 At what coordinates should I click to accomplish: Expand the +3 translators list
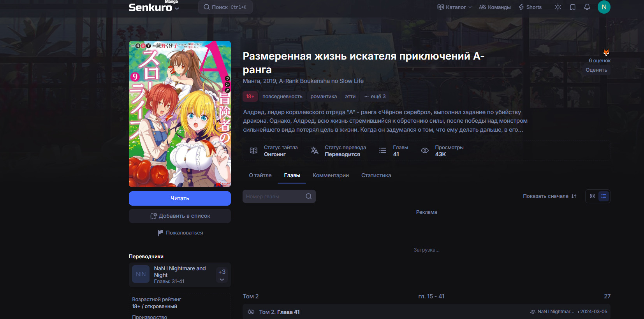coord(222,275)
